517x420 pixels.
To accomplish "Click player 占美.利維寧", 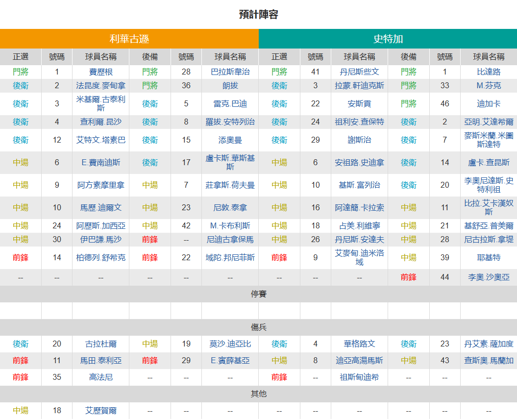I will point(359,226).
